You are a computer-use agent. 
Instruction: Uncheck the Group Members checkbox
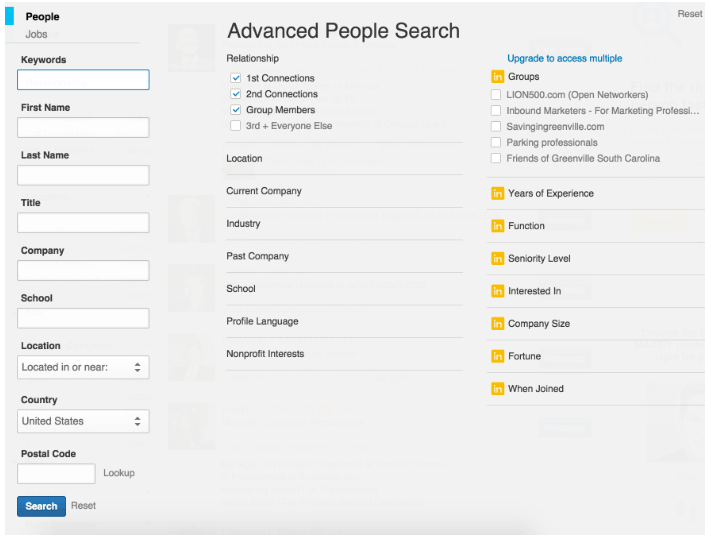pyautogui.click(x=235, y=110)
